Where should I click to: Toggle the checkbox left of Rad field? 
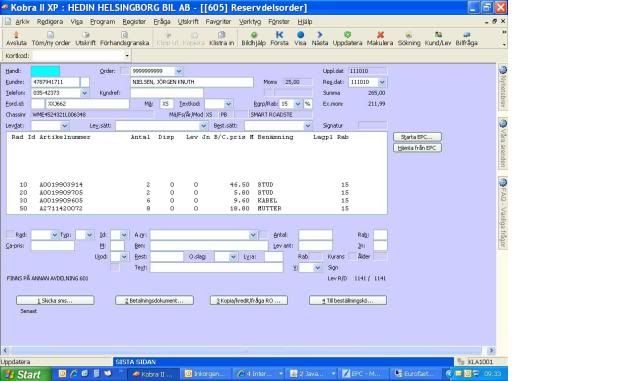[10, 234]
